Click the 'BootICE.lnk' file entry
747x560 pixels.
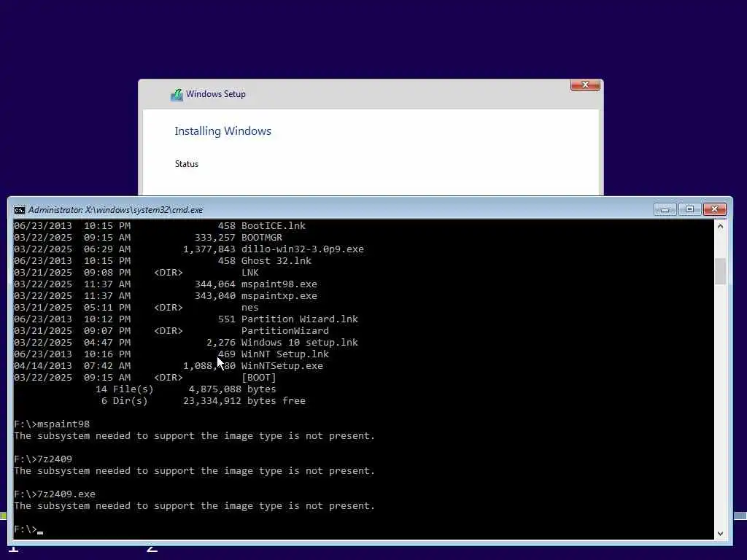click(274, 226)
